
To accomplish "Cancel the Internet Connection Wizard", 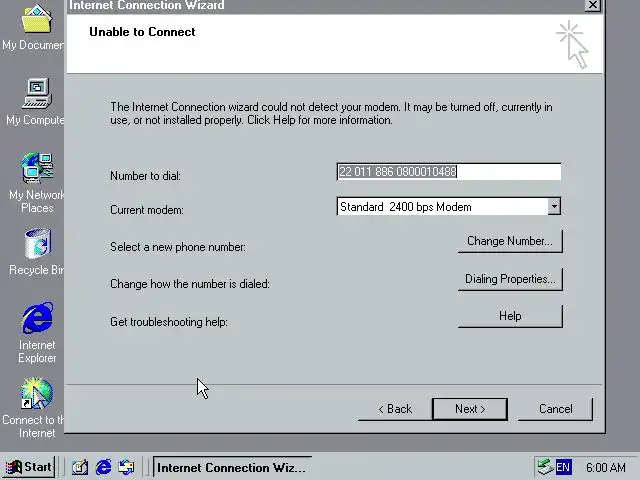I will pyautogui.click(x=555, y=409).
